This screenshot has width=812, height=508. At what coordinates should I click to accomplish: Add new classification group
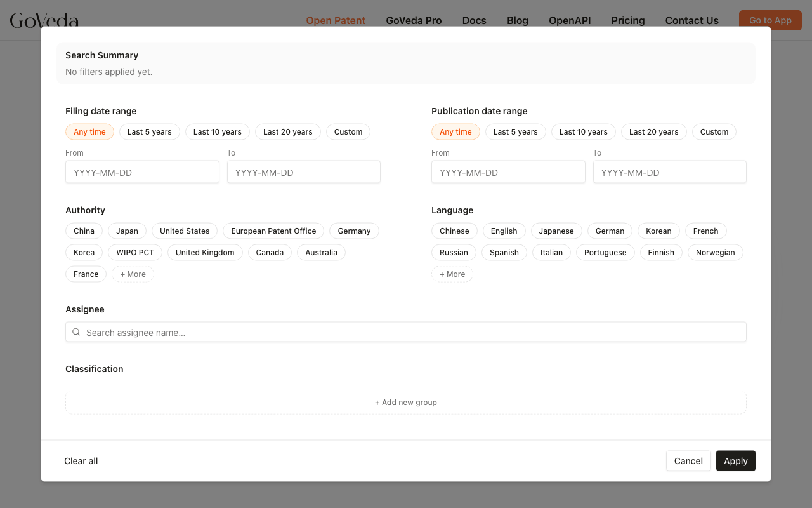pos(406,403)
